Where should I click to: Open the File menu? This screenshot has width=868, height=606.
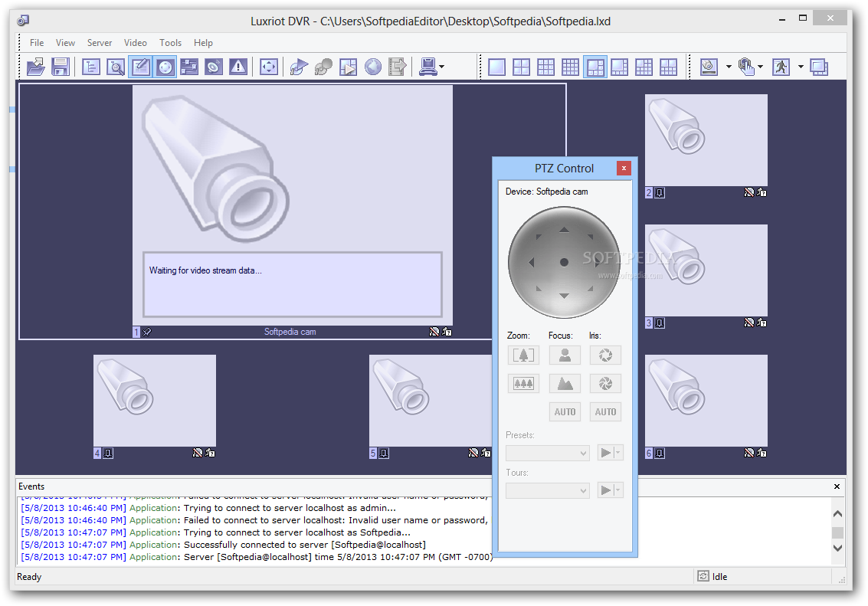(37, 43)
